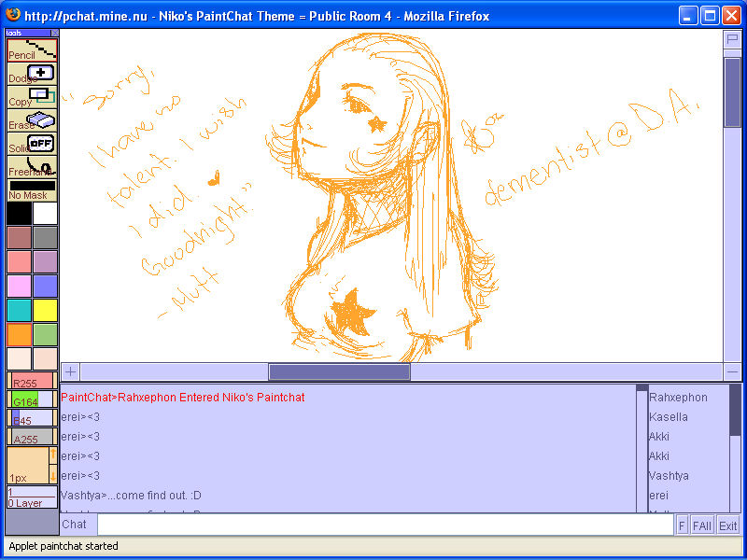This screenshot has width=747, height=560.
Task: Click the F button
Action: click(682, 525)
